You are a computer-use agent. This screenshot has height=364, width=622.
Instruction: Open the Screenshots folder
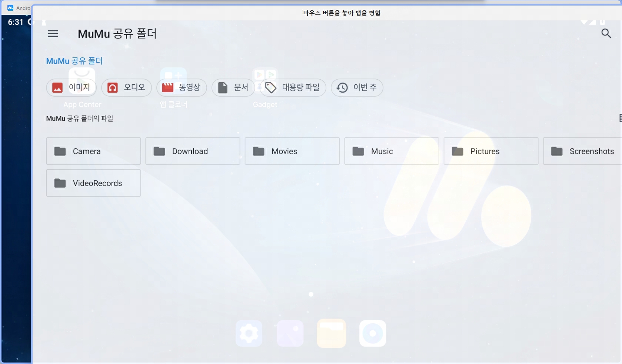pyautogui.click(x=582, y=151)
